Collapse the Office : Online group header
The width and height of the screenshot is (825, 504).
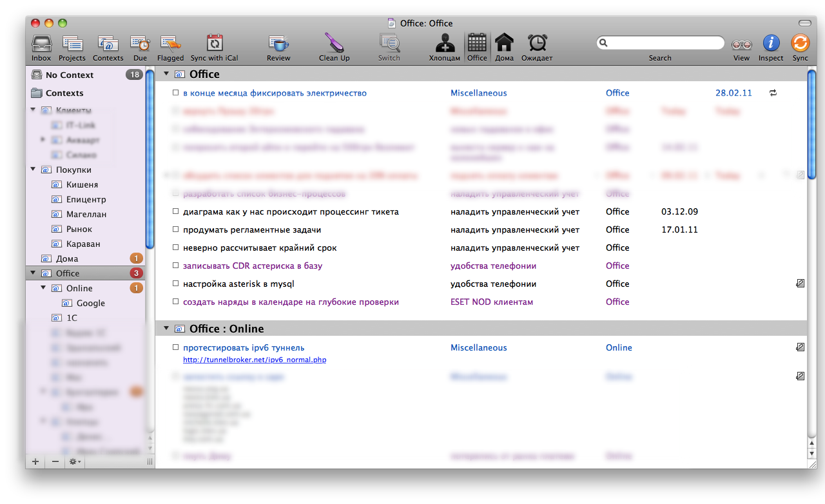coord(166,329)
